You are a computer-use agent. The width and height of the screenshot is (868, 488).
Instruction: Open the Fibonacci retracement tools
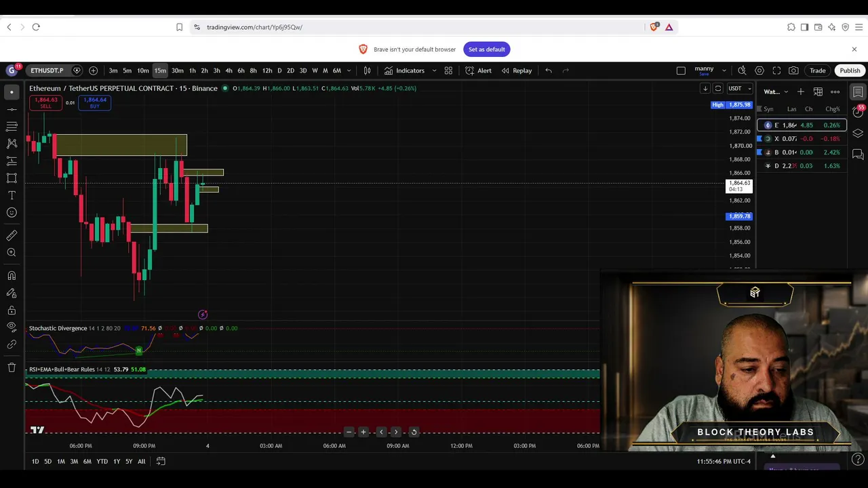point(12,126)
